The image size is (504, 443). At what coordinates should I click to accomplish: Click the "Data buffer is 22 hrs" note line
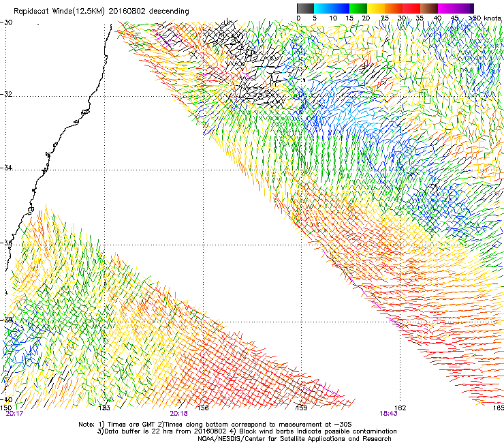[247, 431]
